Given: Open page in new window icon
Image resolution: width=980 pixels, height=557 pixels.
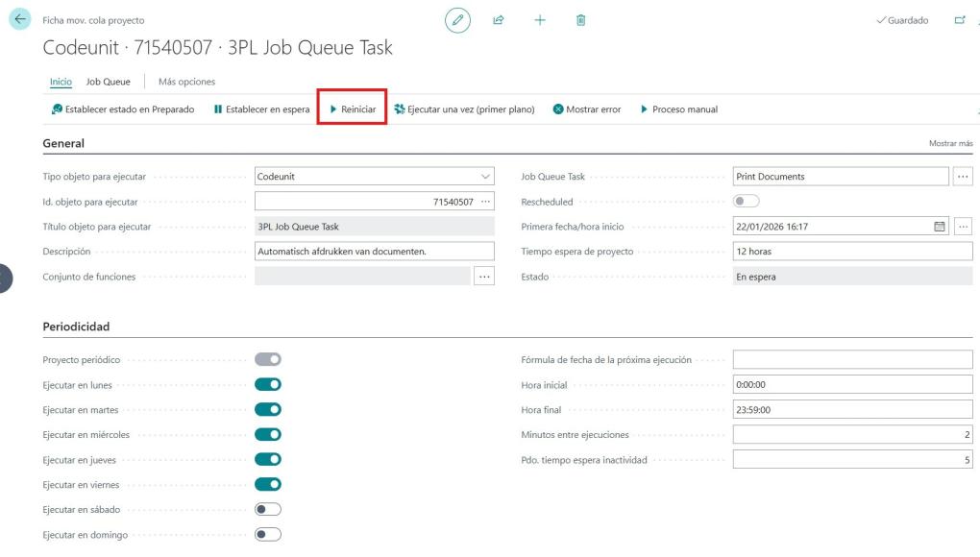Looking at the screenshot, I should 960,20.
